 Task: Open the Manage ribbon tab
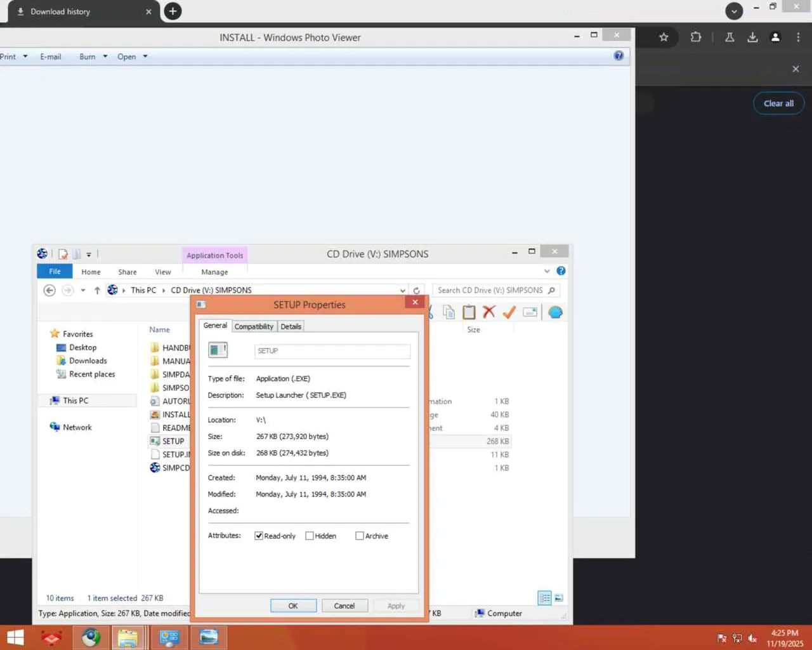pyautogui.click(x=214, y=272)
